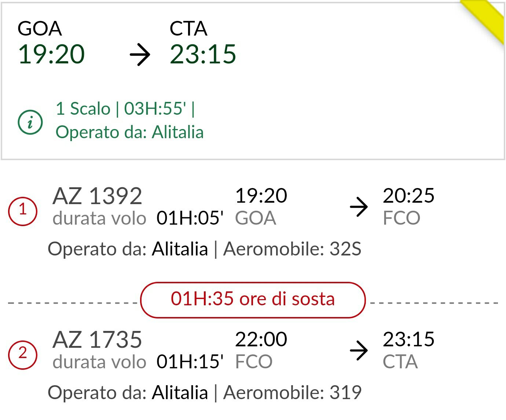The image size is (506, 420).
Task: Click the 22:00 FCO departure time
Action: [x=261, y=340]
